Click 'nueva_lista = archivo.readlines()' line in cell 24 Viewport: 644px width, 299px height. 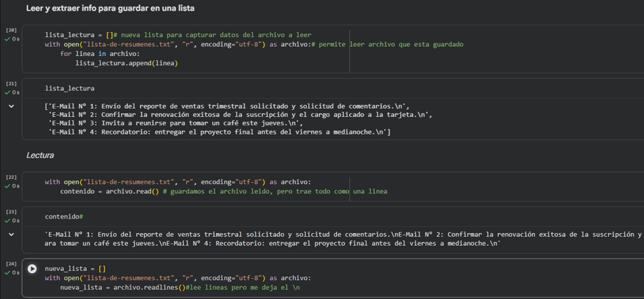180,287
